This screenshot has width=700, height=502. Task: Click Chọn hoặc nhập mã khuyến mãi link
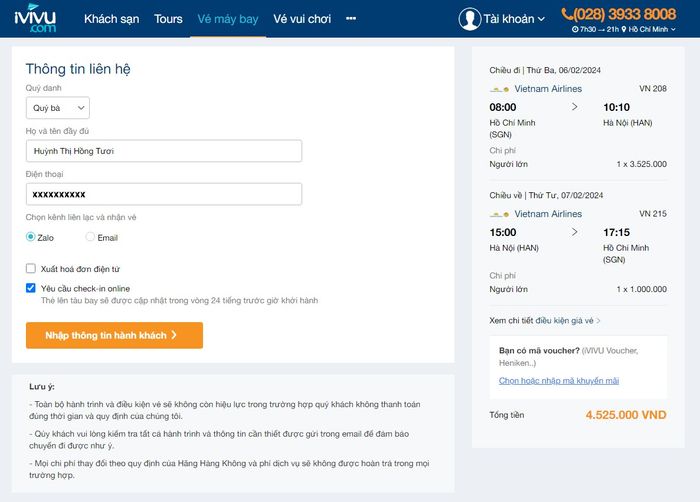[x=559, y=381]
